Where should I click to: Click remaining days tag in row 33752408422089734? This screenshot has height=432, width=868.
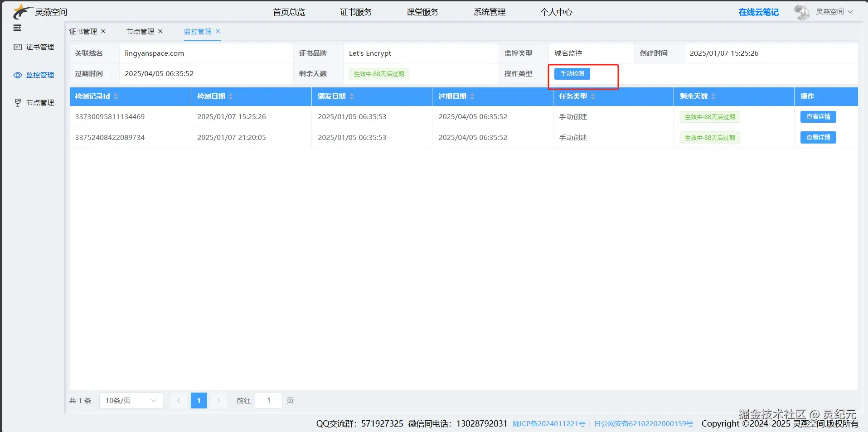(710, 138)
